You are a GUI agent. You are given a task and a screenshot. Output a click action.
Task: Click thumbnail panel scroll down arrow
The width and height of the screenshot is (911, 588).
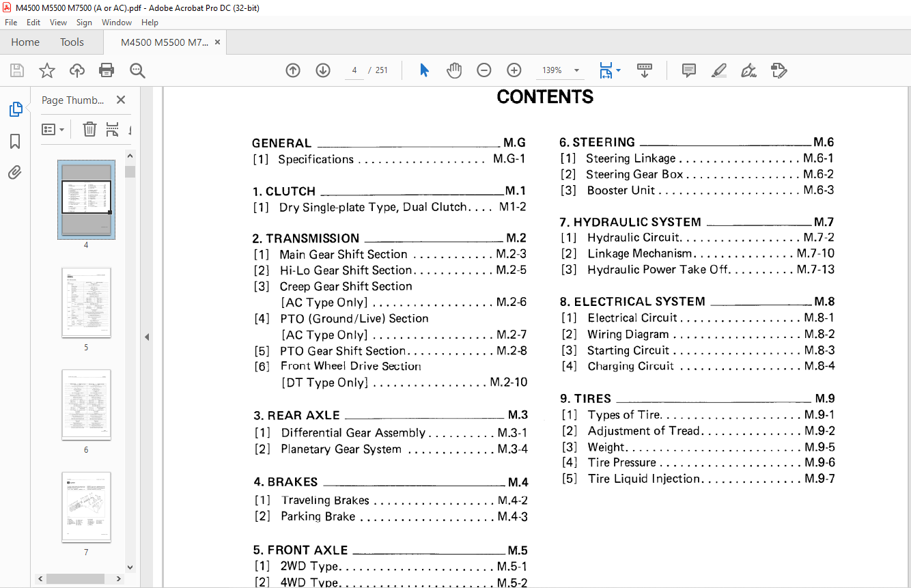[130, 567]
